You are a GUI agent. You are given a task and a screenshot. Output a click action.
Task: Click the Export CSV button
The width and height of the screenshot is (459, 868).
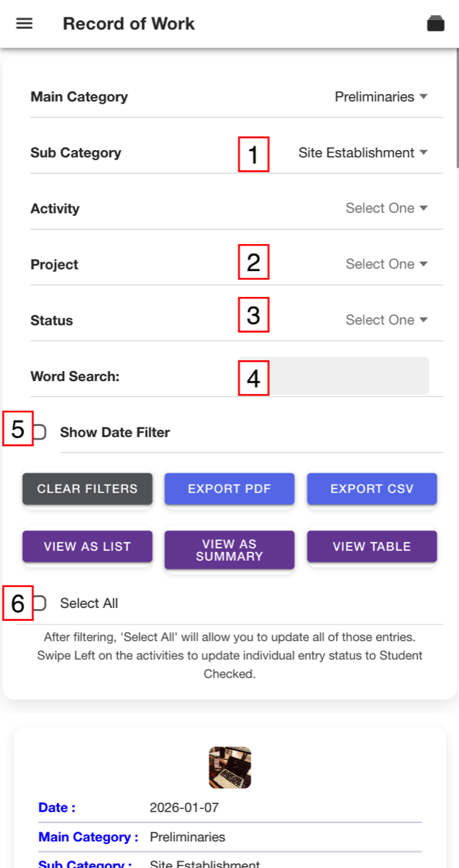(372, 489)
